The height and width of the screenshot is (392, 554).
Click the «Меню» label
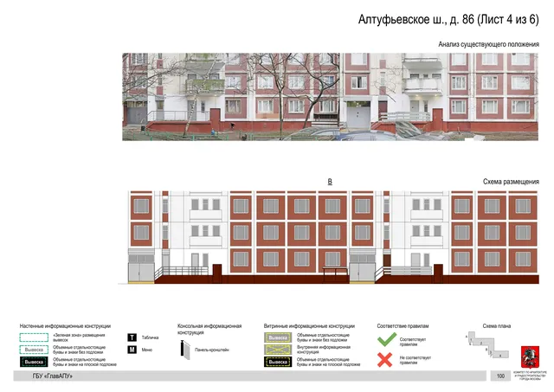[x=146, y=350]
